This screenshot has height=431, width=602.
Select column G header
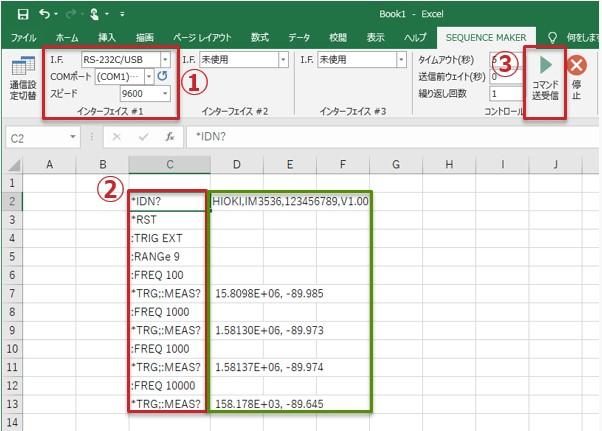(x=396, y=165)
